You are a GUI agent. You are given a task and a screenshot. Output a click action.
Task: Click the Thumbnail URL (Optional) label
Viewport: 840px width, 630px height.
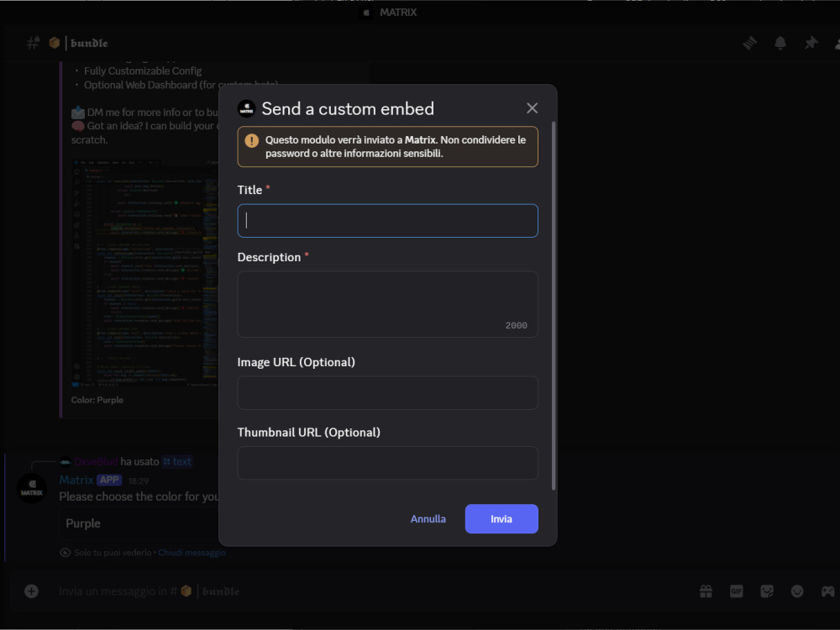click(308, 433)
